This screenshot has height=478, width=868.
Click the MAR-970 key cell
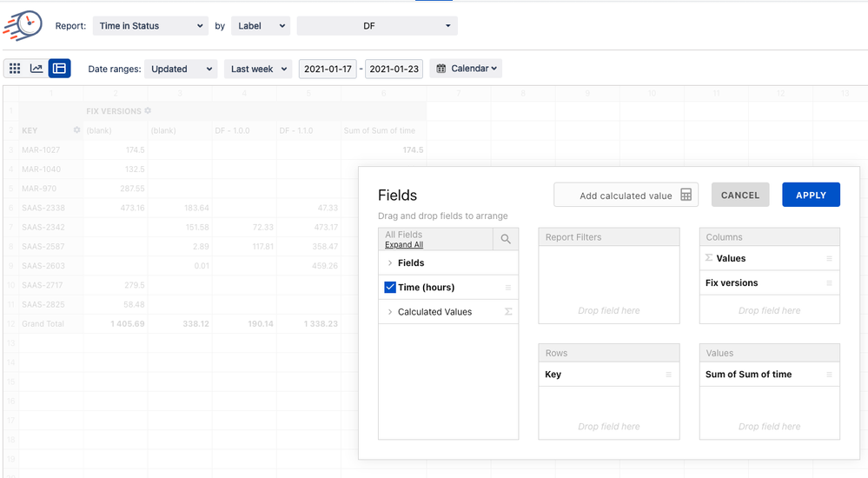tap(51, 189)
